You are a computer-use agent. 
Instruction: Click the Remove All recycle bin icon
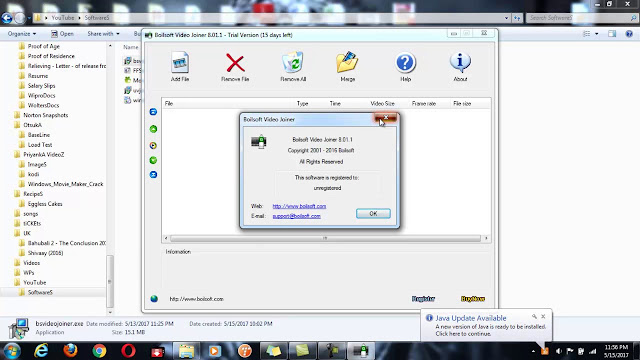293,62
